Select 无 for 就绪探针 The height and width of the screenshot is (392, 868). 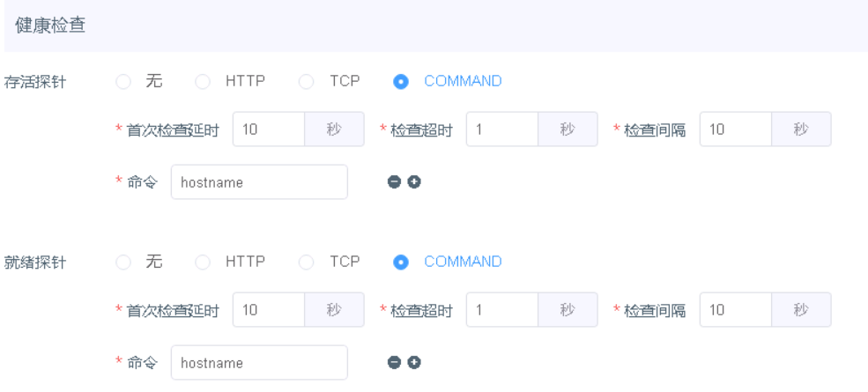click(x=123, y=262)
